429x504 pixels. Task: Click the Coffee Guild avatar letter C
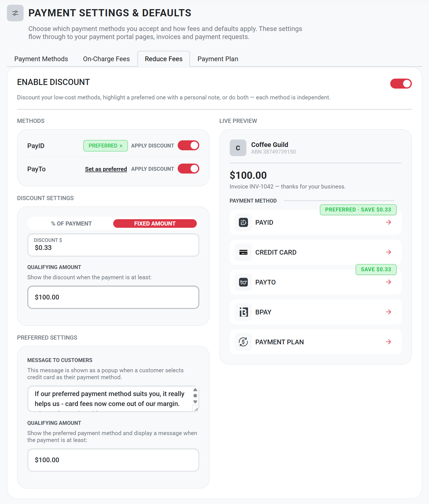(238, 148)
